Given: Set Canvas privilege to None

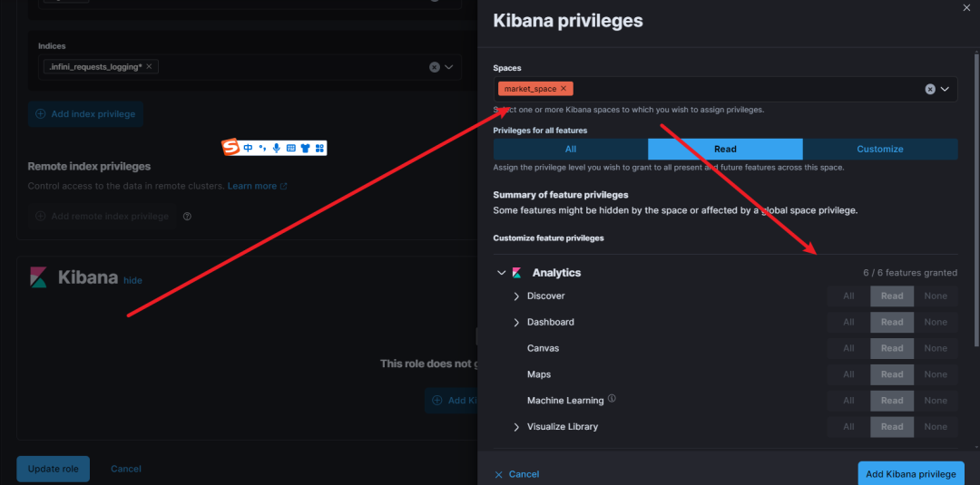Looking at the screenshot, I should click(936, 348).
